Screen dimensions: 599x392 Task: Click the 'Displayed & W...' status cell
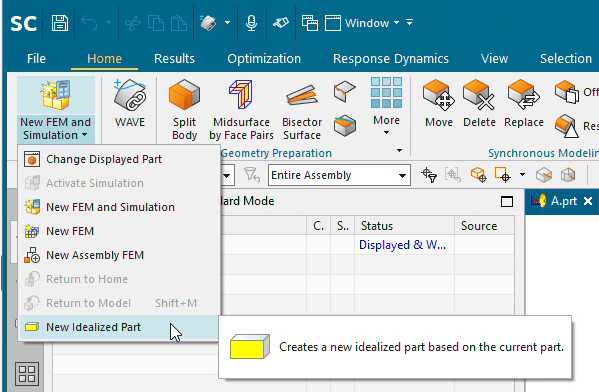405,245
